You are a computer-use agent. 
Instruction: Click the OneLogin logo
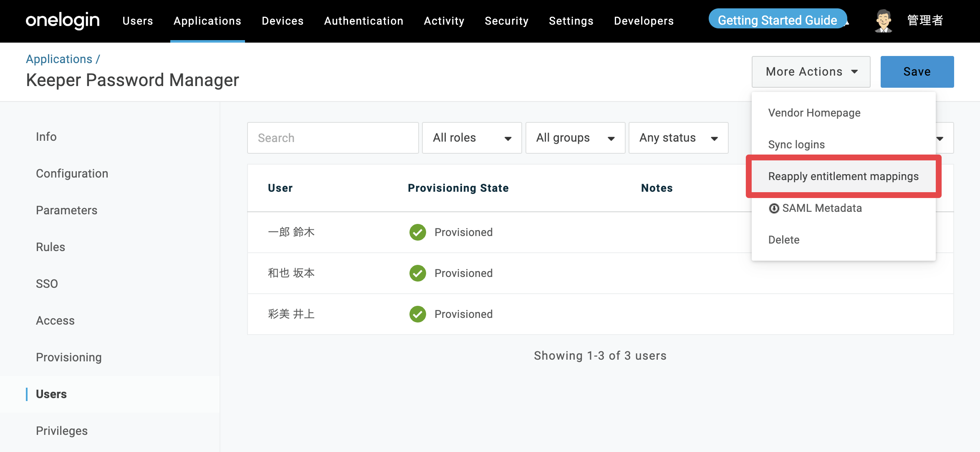click(x=63, y=20)
